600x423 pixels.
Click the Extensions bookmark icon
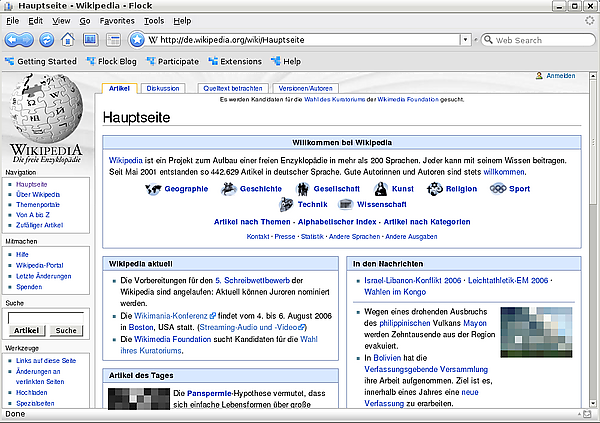point(213,61)
